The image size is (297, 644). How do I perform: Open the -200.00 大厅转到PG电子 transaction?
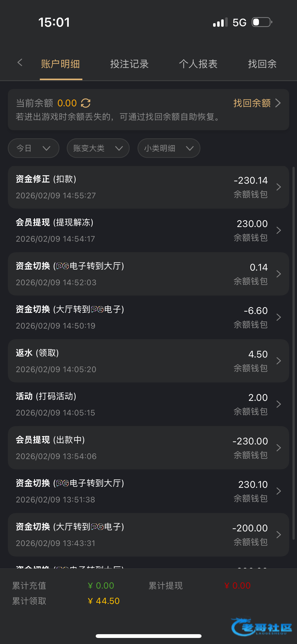[x=148, y=535]
